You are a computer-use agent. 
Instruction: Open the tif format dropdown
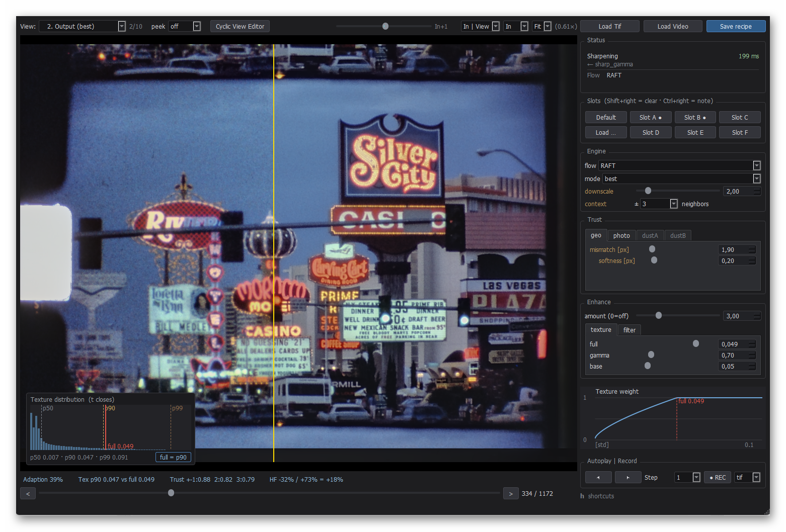click(747, 477)
